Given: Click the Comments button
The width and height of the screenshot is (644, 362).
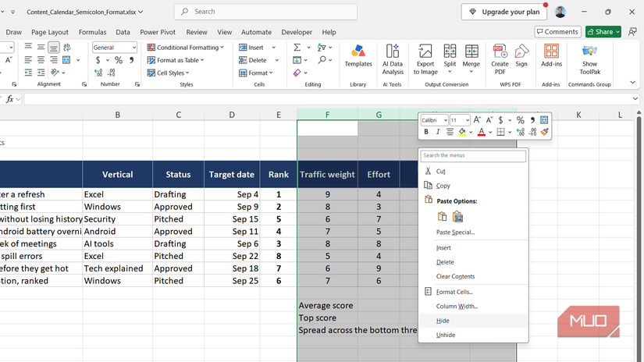Looking at the screenshot, I should 557,32.
